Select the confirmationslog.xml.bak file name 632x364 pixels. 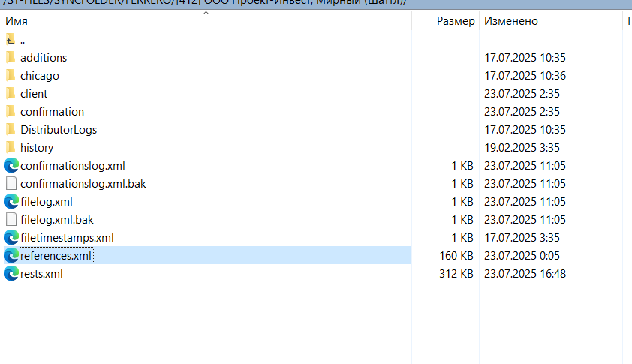[83, 184]
